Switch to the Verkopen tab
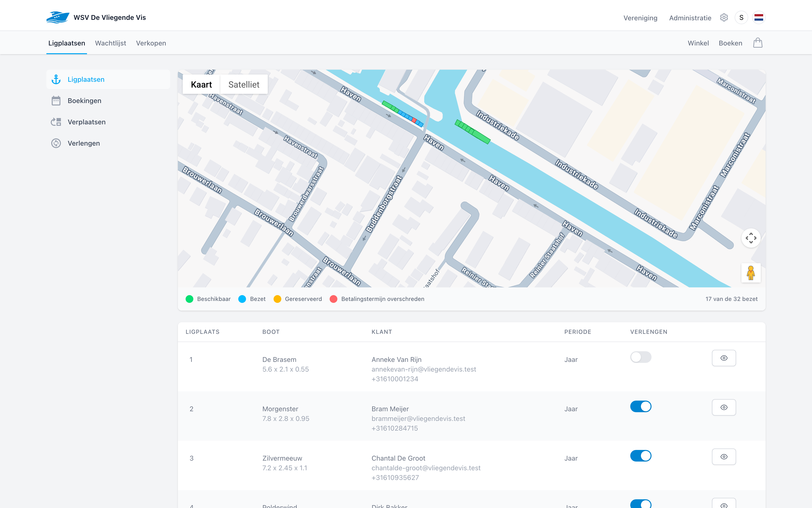 coord(151,43)
